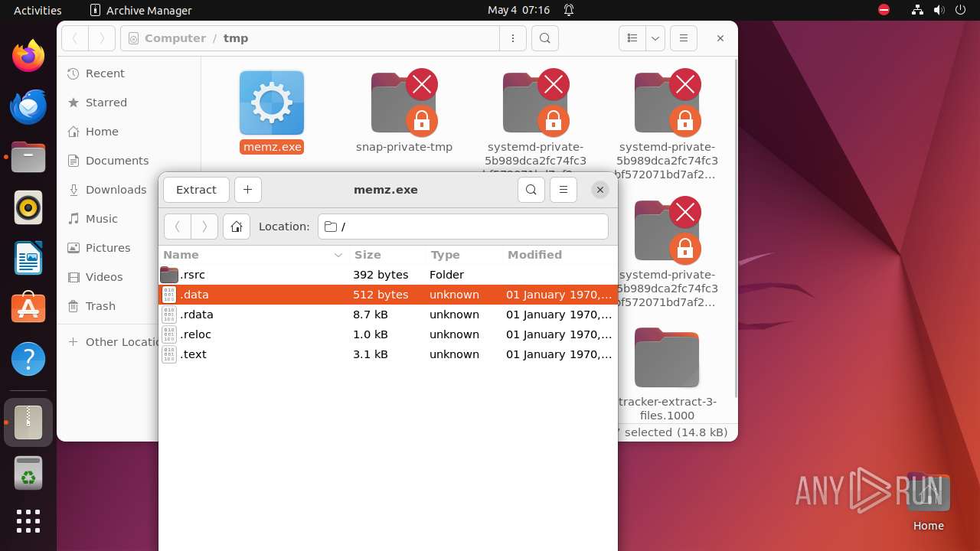Close the Files window
This screenshot has width=980, height=551.
pyautogui.click(x=720, y=38)
